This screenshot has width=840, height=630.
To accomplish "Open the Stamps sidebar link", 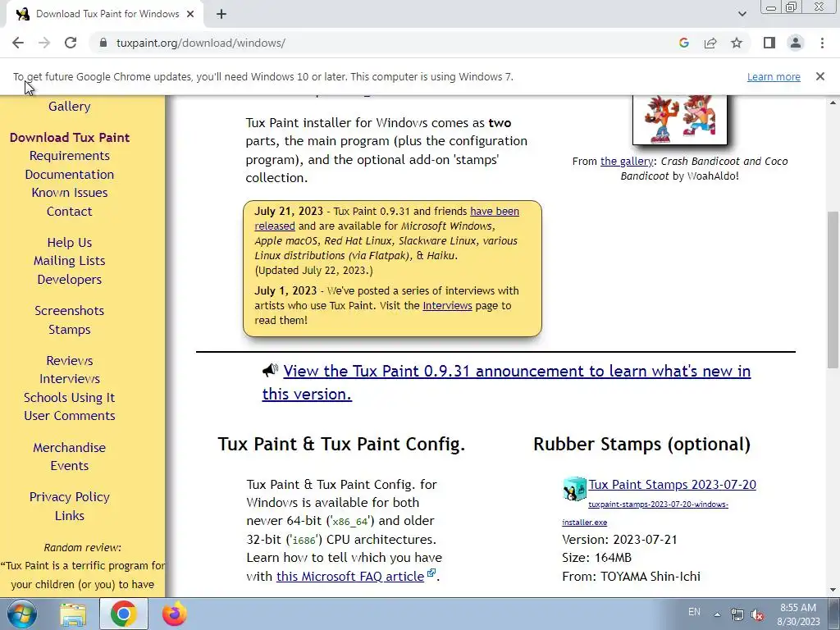I will pos(69,330).
